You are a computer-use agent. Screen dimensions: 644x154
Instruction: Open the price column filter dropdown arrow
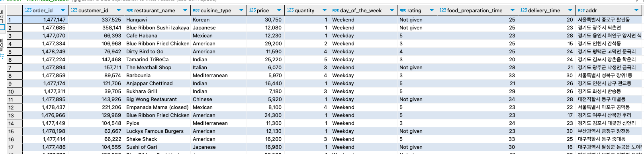tap(279, 10)
